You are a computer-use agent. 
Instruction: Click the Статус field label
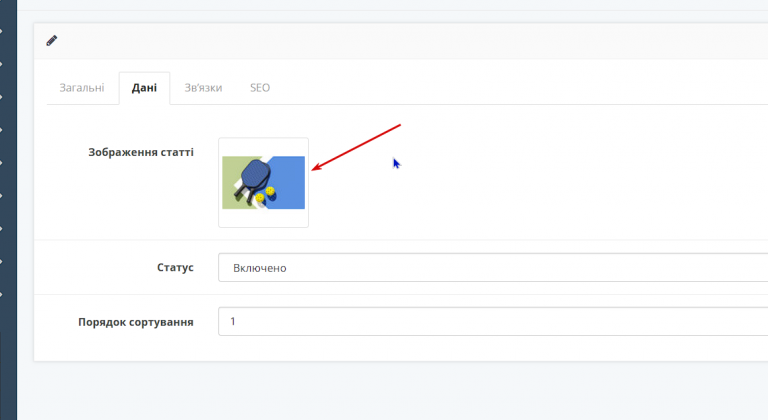(x=175, y=268)
